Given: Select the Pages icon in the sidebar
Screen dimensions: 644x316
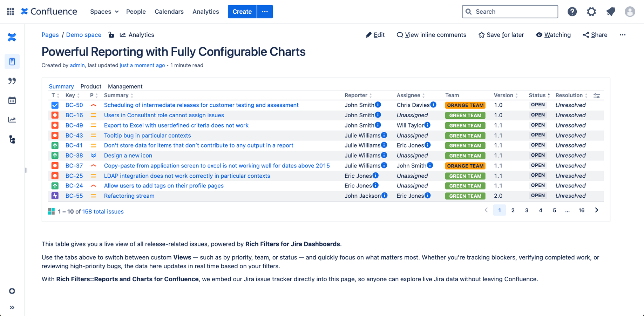Looking at the screenshot, I should [12, 61].
